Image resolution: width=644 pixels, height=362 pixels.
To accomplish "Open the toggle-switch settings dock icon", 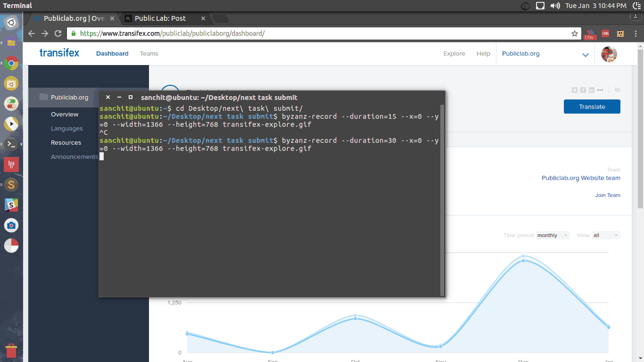I will (11, 104).
